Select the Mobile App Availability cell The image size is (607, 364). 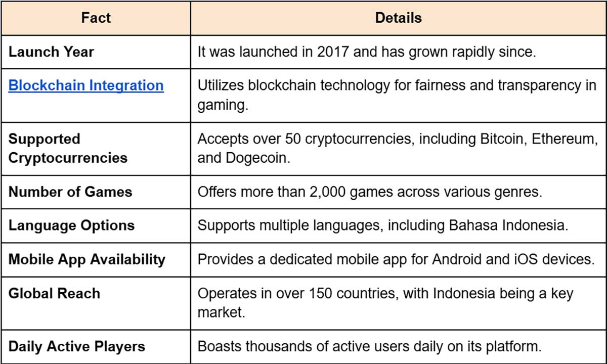[x=96, y=259]
